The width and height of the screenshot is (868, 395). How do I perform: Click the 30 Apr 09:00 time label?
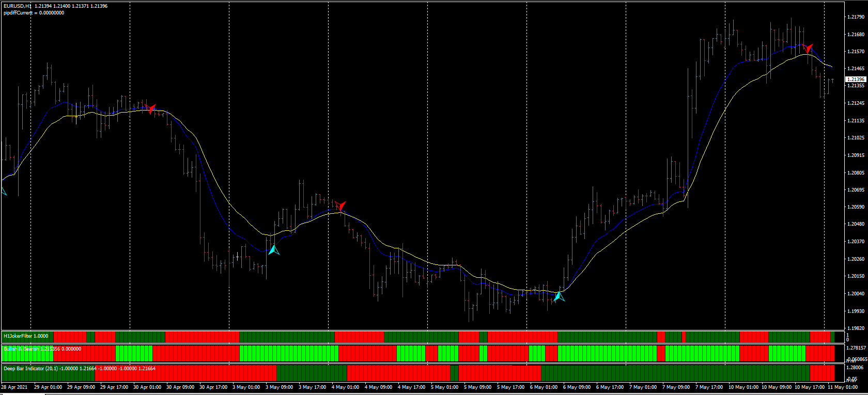click(x=180, y=387)
